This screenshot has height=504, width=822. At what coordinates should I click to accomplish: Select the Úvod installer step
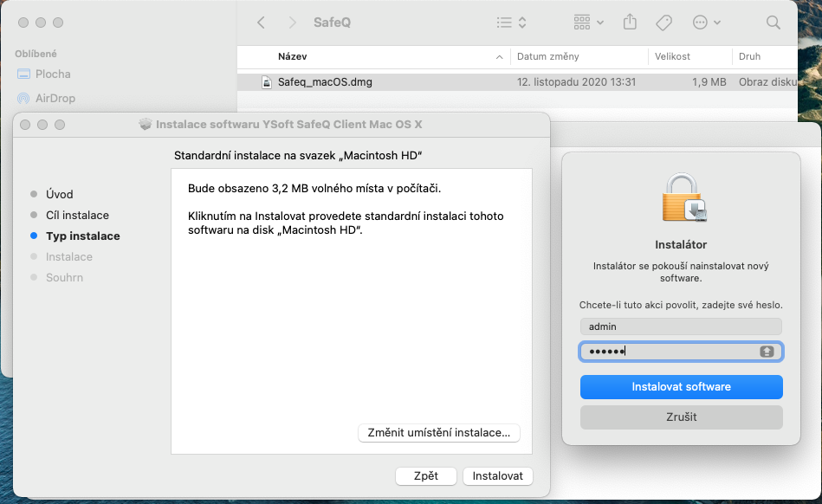click(59, 194)
